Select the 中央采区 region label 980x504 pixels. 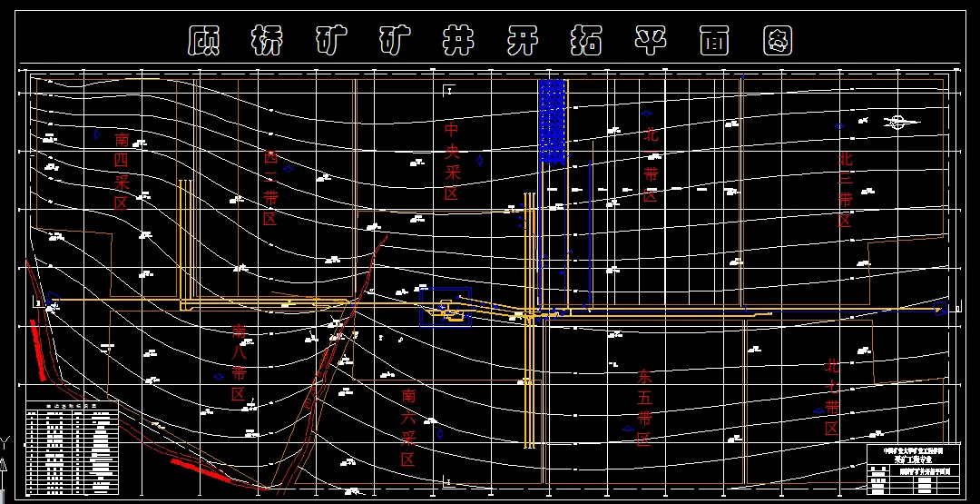pyautogui.click(x=451, y=162)
